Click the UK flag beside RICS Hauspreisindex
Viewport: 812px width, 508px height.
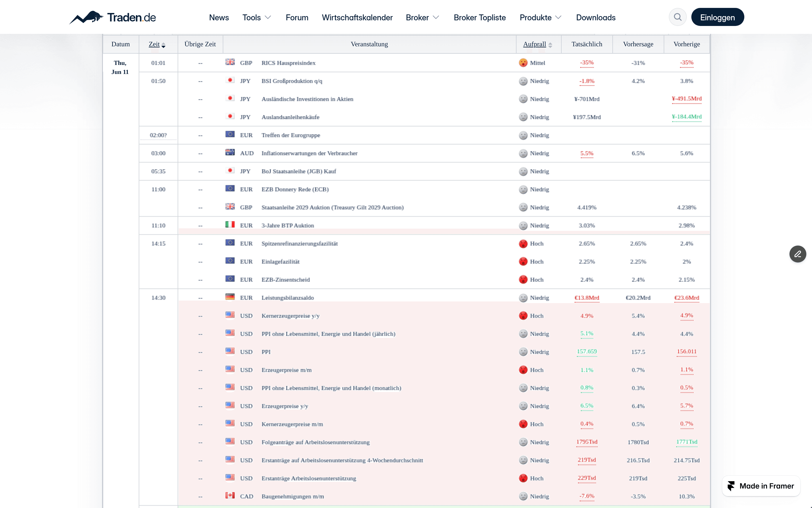[x=230, y=62]
